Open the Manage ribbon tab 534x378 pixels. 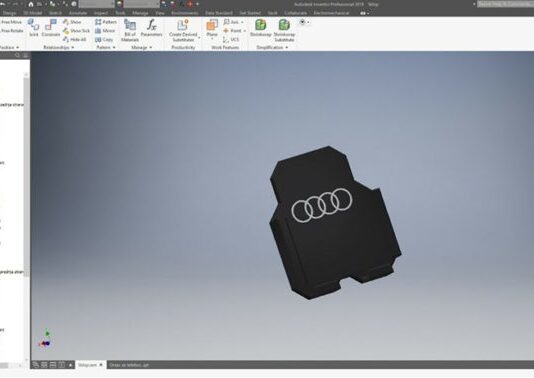click(140, 13)
